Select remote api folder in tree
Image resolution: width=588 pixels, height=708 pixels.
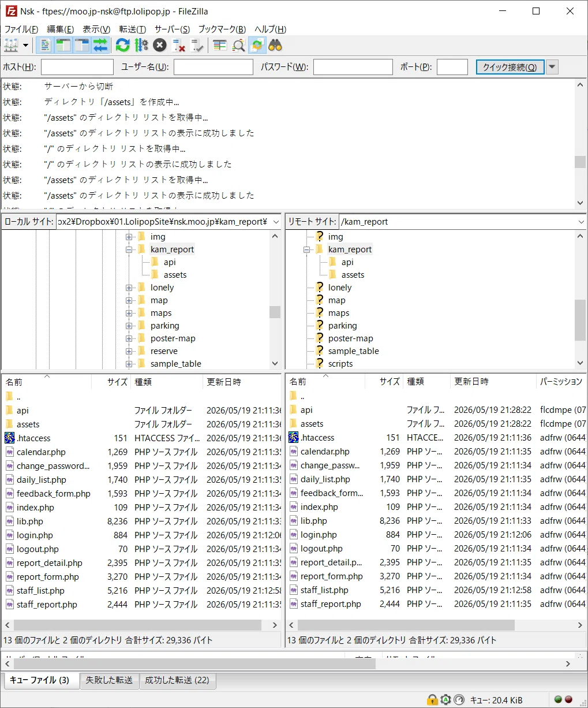(x=347, y=262)
